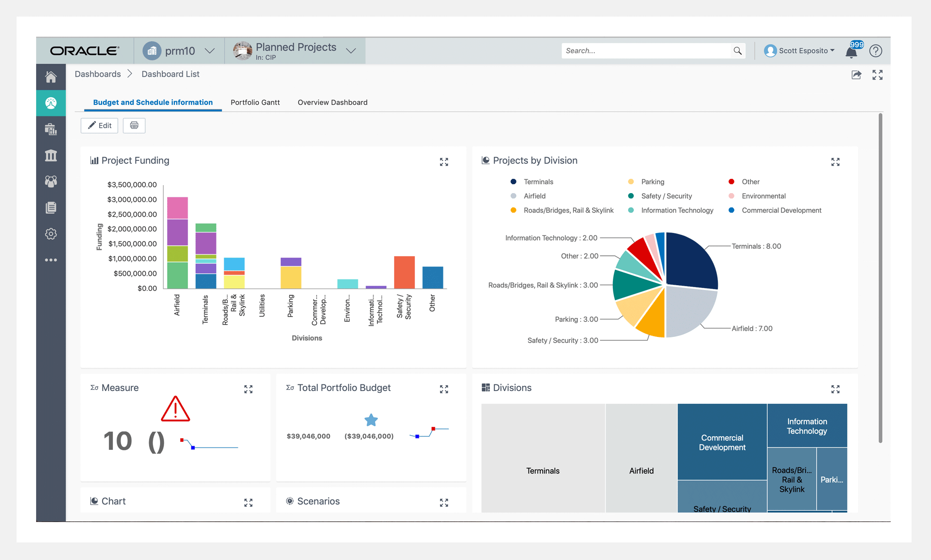The height and width of the screenshot is (560, 931).
Task: Expand the Planned Projects dropdown chevron
Action: point(351,51)
